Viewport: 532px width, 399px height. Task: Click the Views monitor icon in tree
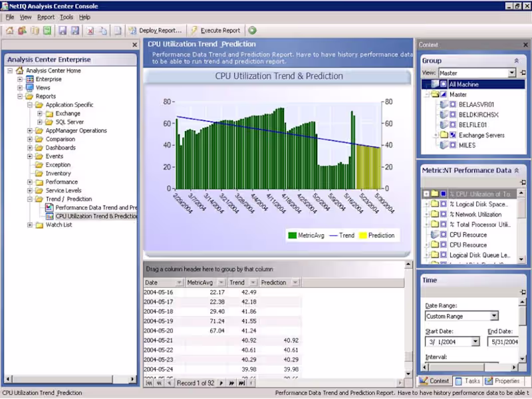[30, 88]
